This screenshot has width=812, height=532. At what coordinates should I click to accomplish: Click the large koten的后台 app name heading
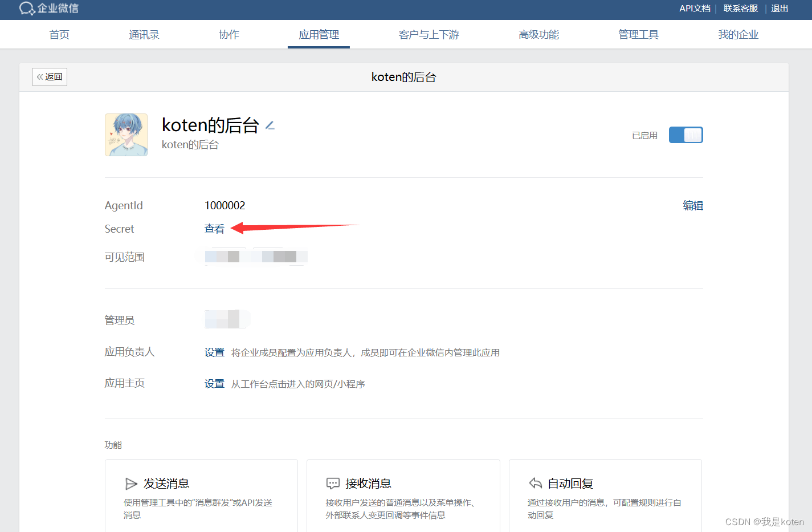click(210, 125)
